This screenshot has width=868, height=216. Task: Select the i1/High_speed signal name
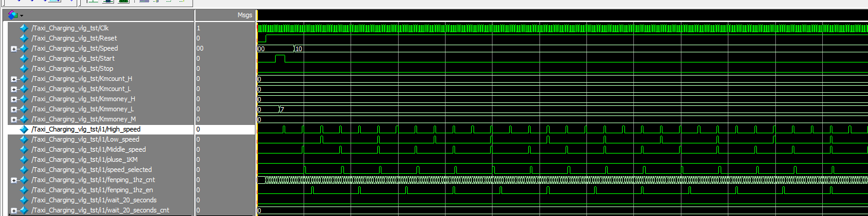coord(86,129)
